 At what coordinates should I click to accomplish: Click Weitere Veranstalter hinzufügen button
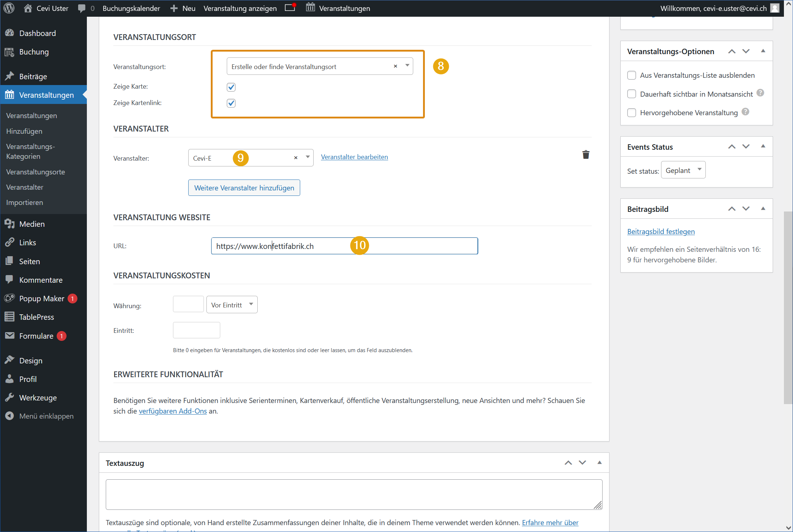pos(244,188)
